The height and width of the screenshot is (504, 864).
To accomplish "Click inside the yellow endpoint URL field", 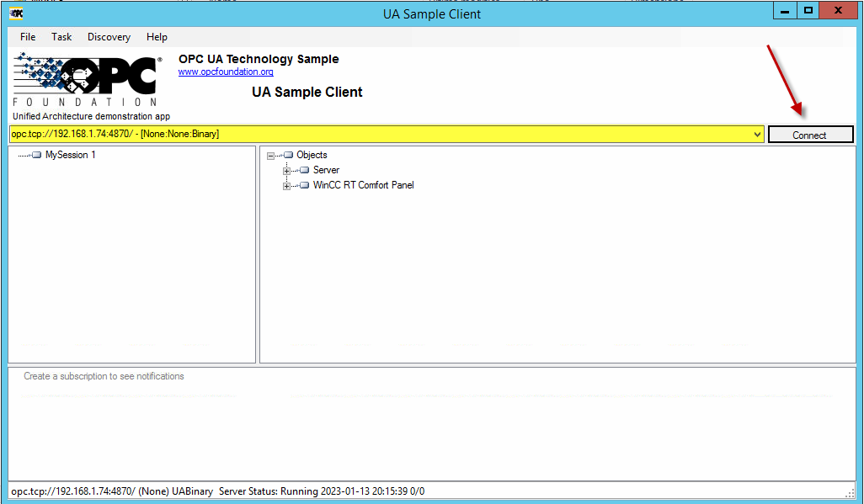I will point(379,135).
